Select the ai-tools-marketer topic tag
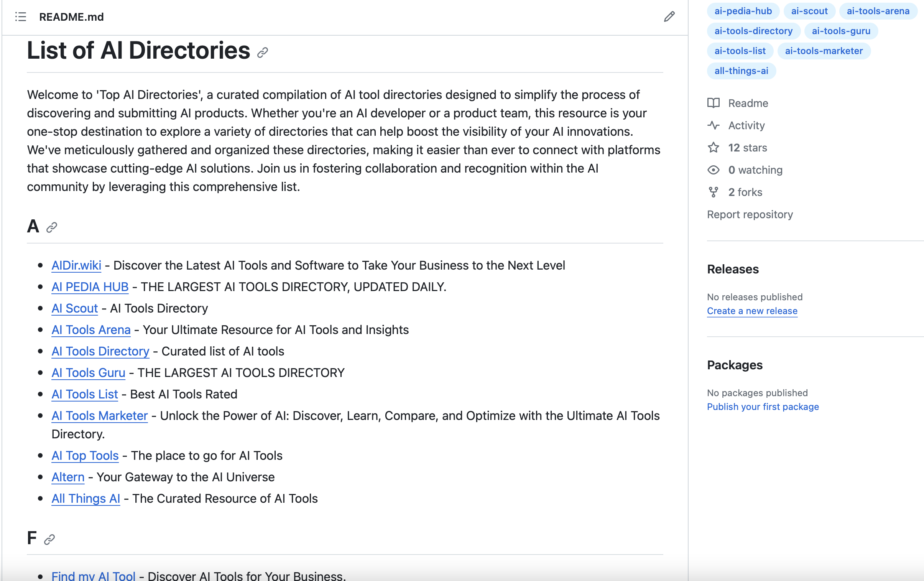 tap(824, 51)
